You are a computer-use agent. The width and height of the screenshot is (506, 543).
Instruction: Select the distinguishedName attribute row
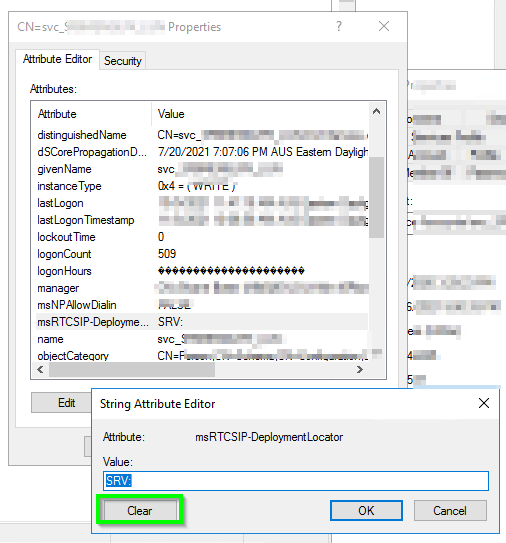click(202, 135)
